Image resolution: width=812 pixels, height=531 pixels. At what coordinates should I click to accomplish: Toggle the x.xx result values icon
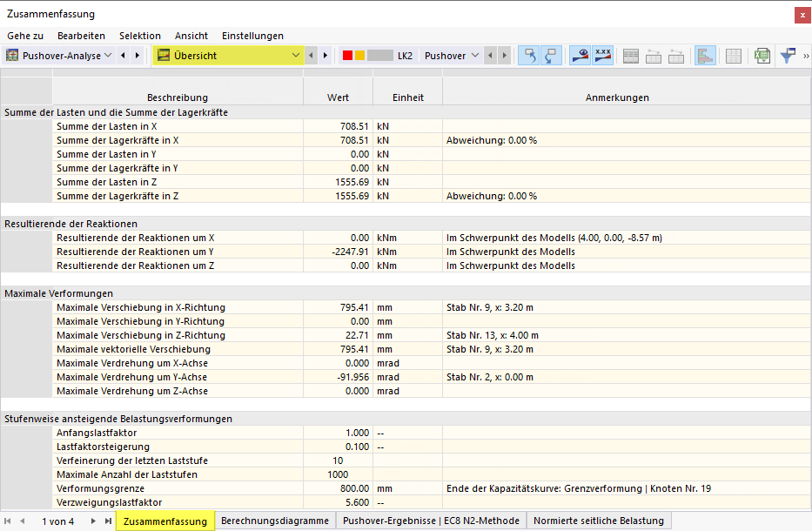[603, 56]
